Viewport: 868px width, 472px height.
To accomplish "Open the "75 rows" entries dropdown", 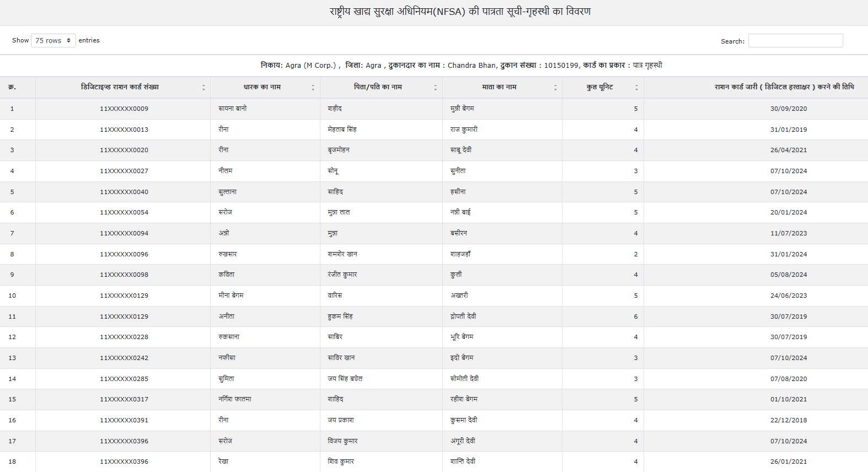I will pyautogui.click(x=53, y=40).
